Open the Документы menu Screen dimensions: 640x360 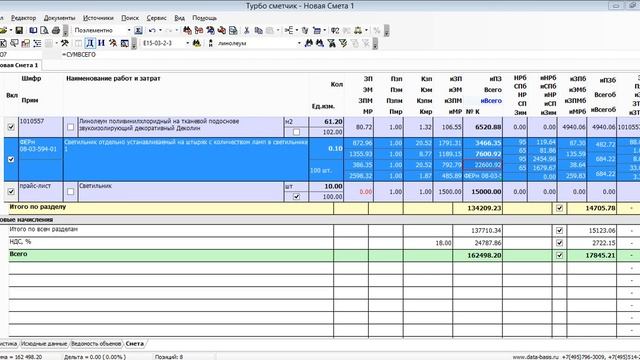[60, 18]
